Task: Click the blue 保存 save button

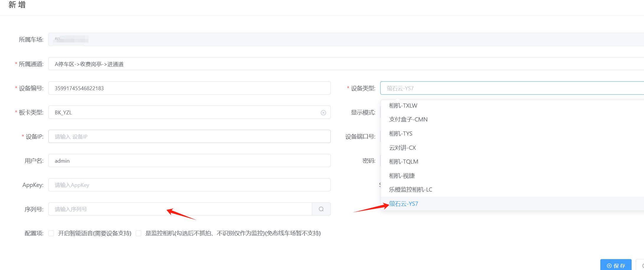Action: [616, 265]
